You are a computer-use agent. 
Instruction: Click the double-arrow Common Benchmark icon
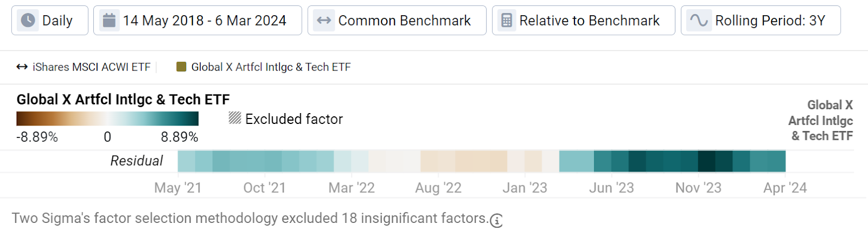point(324,21)
